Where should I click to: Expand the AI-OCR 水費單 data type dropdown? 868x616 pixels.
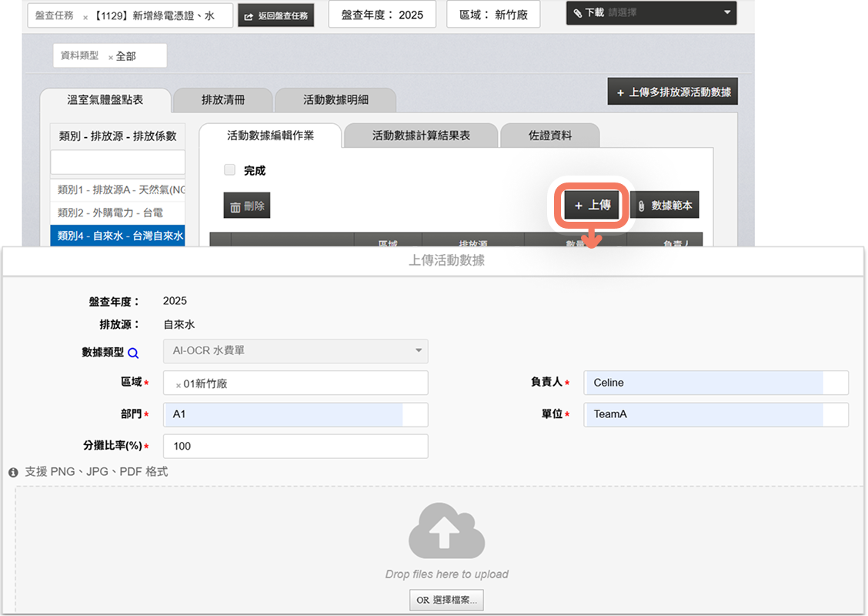[295, 351]
